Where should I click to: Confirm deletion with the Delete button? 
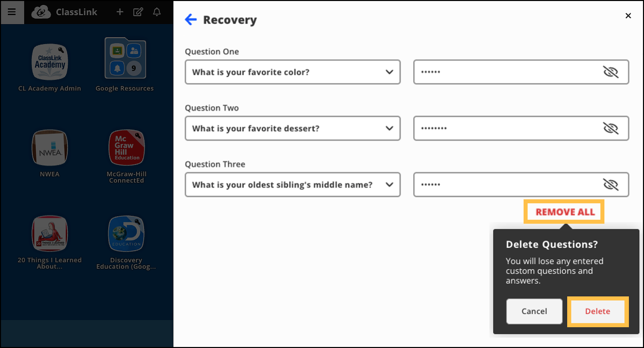[x=597, y=311]
